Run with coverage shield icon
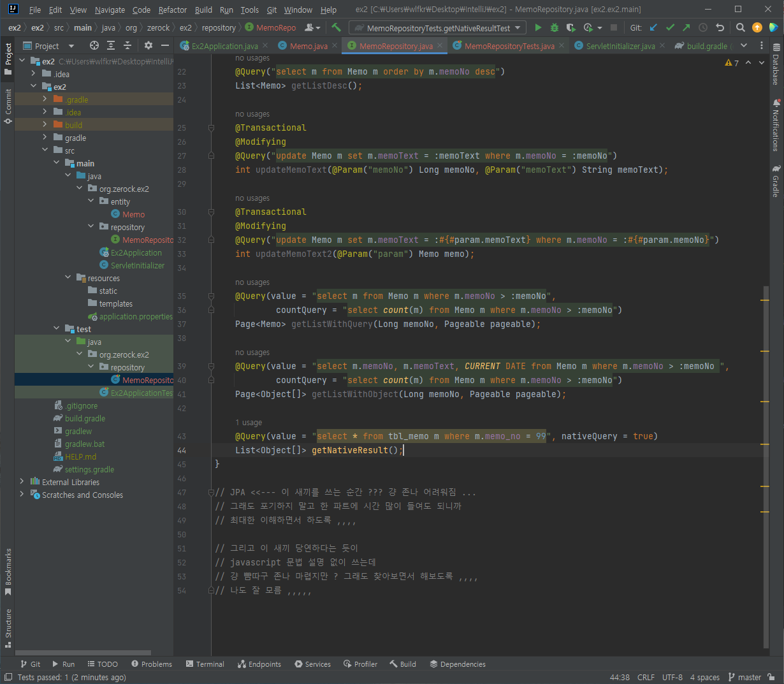Image resolution: width=784 pixels, height=684 pixels. (570, 27)
